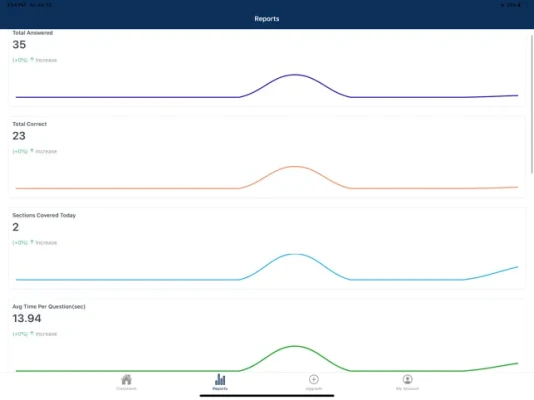The width and height of the screenshot is (534, 400).
Task: Select the Reports bar chart tab
Action: pyautogui.click(x=220, y=382)
